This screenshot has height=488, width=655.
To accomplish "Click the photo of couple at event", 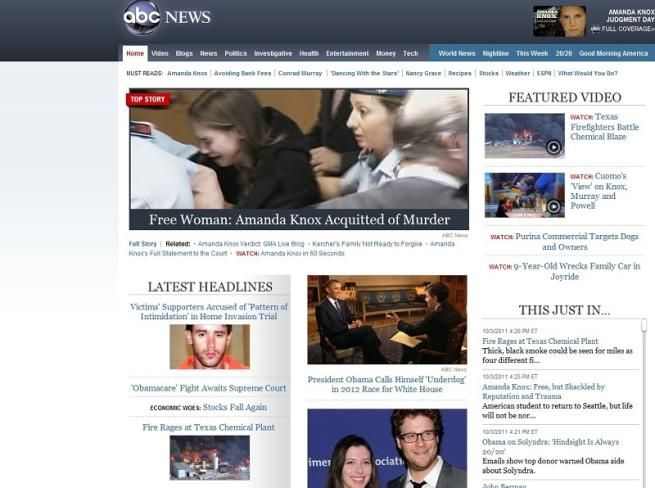I will (387, 448).
